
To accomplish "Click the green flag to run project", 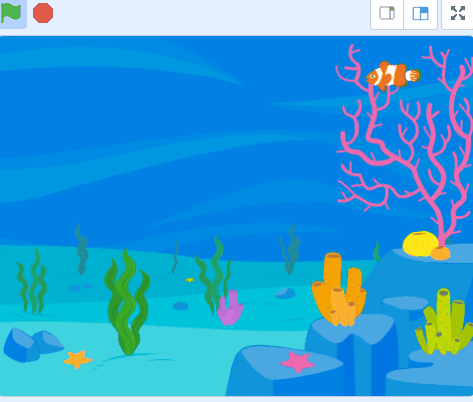I will pos(11,13).
